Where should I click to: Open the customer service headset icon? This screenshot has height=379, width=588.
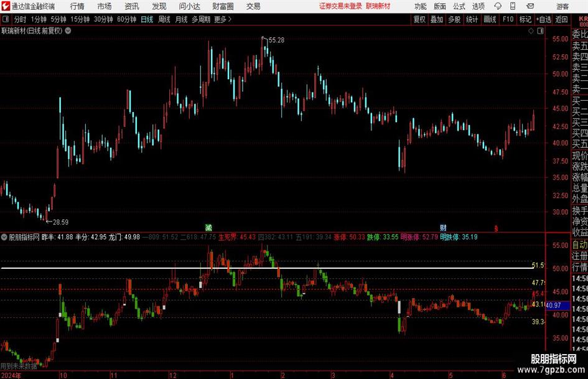click(x=498, y=6)
